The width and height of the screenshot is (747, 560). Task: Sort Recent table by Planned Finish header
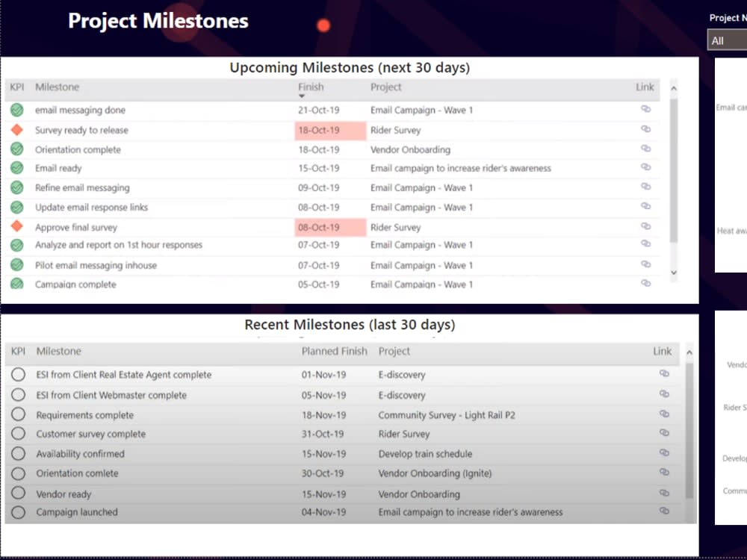(335, 352)
